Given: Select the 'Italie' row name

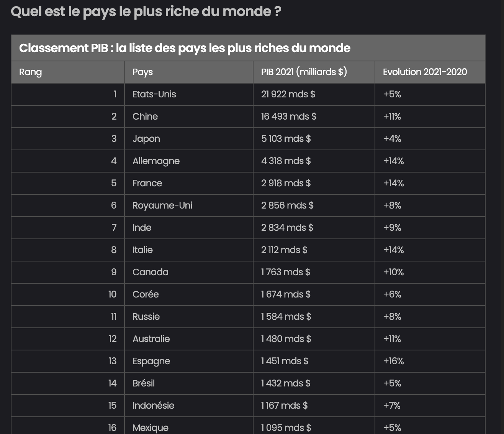Looking at the screenshot, I should pyautogui.click(x=142, y=250).
